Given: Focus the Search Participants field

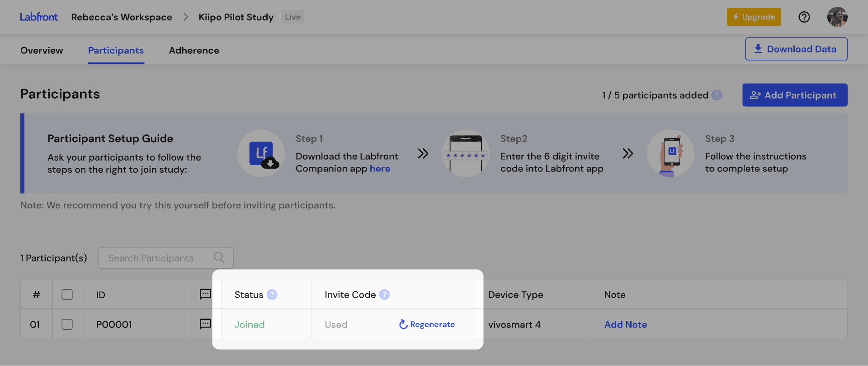Looking at the screenshot, I should [x=156, y=258].
